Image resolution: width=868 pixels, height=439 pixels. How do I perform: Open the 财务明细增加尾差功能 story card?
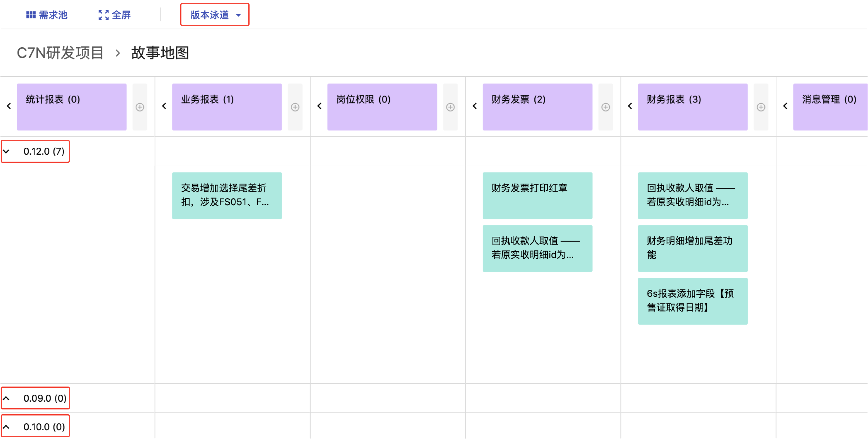click(x=693, y=248)
